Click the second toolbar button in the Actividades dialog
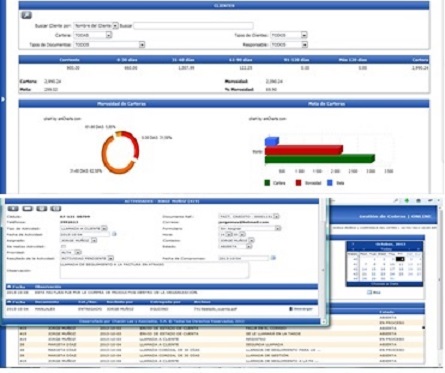The height and width of the screenshot is (373, 445). (x=27, y=209)
